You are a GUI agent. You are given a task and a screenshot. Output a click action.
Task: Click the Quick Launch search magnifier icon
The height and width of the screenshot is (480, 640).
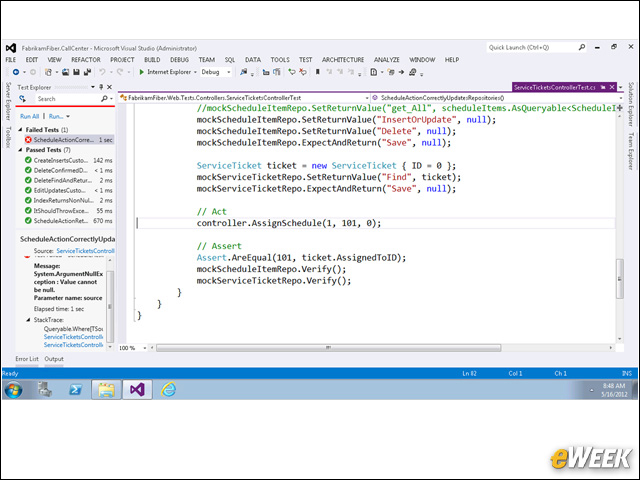tap(582, 48)
